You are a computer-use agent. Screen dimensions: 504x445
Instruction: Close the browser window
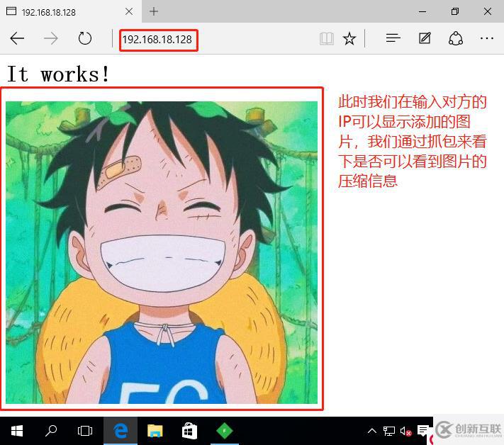pos(487,11)
